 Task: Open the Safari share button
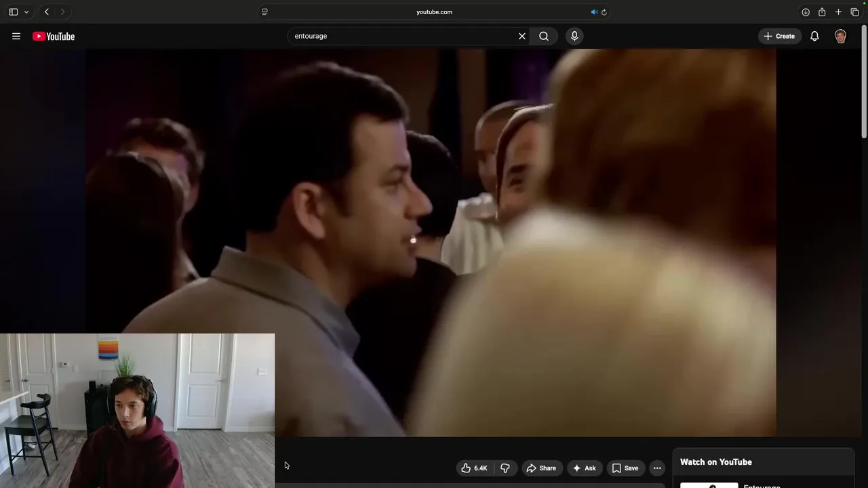click(x=822, y=12)
